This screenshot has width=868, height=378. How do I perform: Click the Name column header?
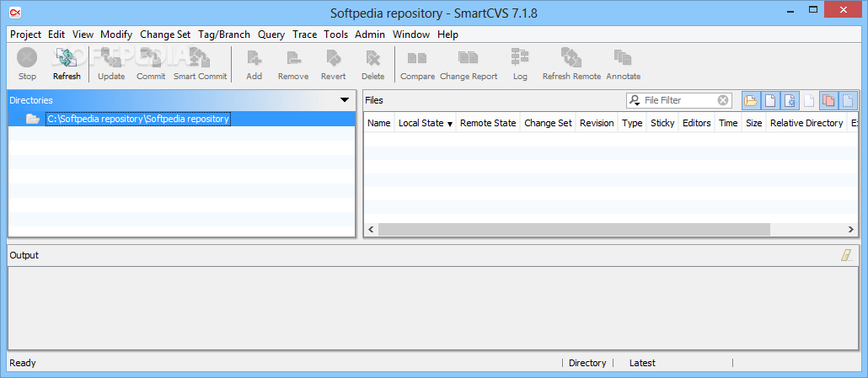(378, 123)
